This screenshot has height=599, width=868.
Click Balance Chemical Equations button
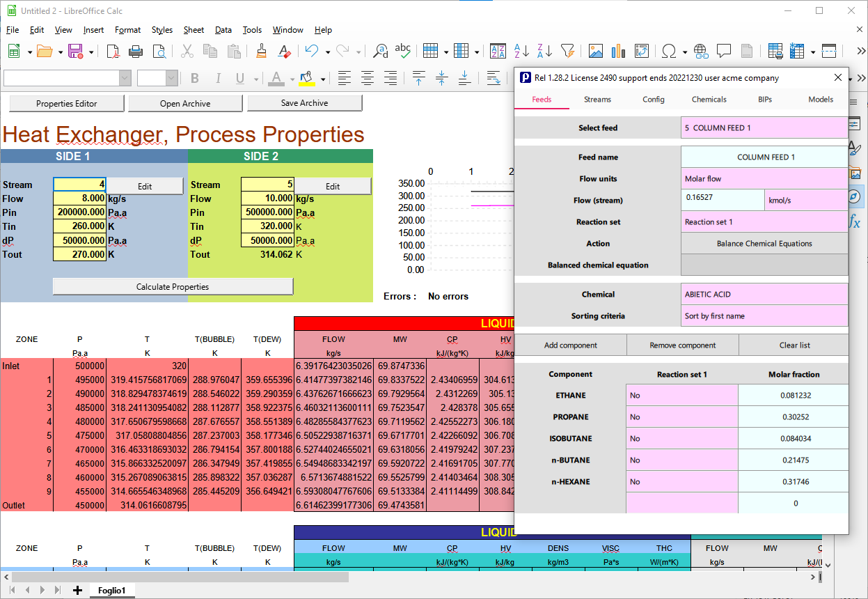764,244
